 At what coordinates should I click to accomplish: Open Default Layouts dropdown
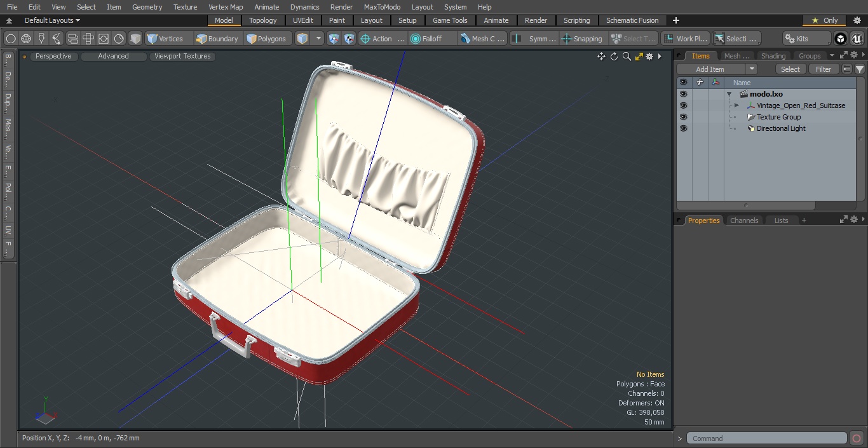(x=52, y=20)
